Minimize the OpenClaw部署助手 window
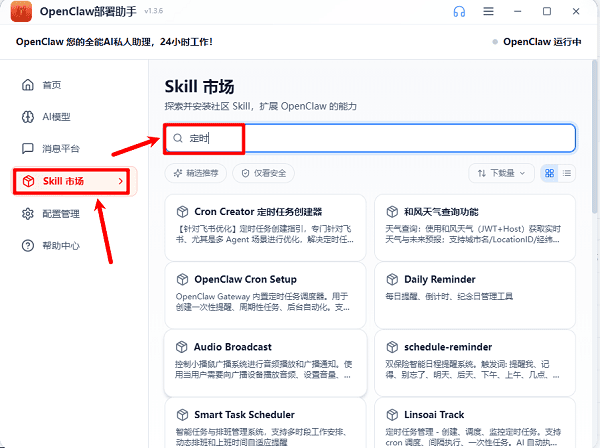The width and height of the screenshot is (600, 448). pyautogui.click(x=517, y=11)
